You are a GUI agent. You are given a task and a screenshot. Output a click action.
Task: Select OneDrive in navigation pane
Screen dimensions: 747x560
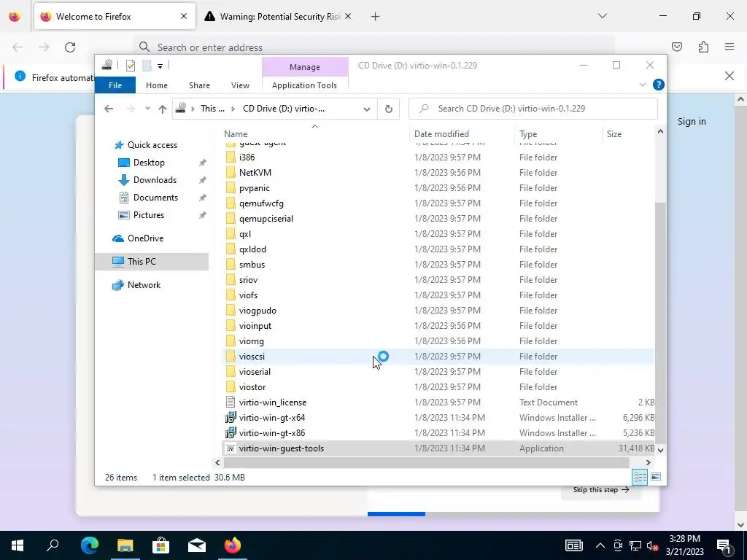pyautogui.click(x=145, y=238)
